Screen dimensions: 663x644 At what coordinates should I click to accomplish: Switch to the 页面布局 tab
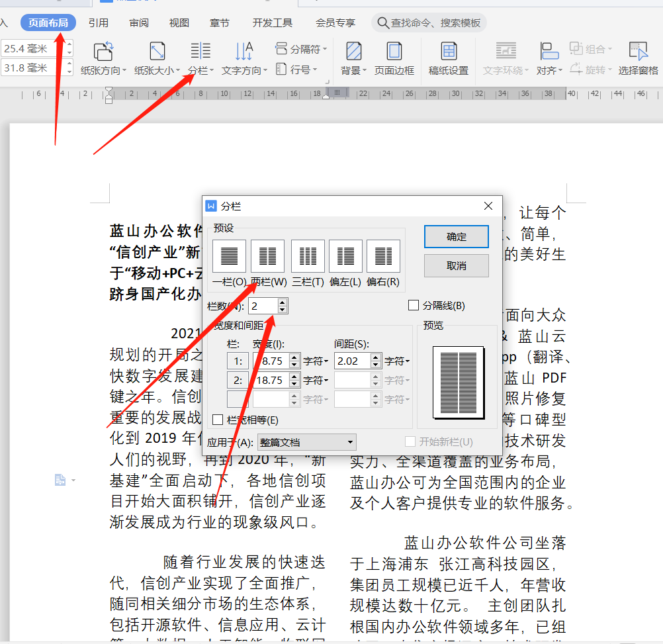click(48, 23)
